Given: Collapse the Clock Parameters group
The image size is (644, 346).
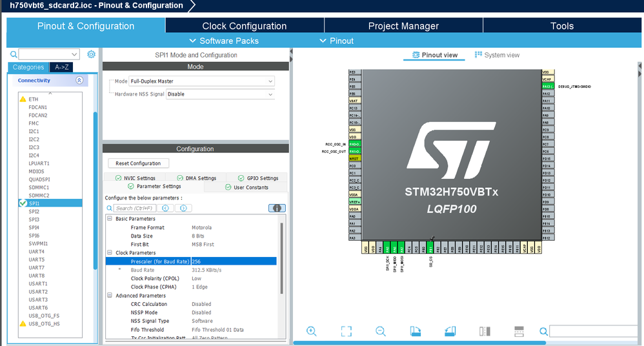Looking at the screenshot, I should (110, 252).
